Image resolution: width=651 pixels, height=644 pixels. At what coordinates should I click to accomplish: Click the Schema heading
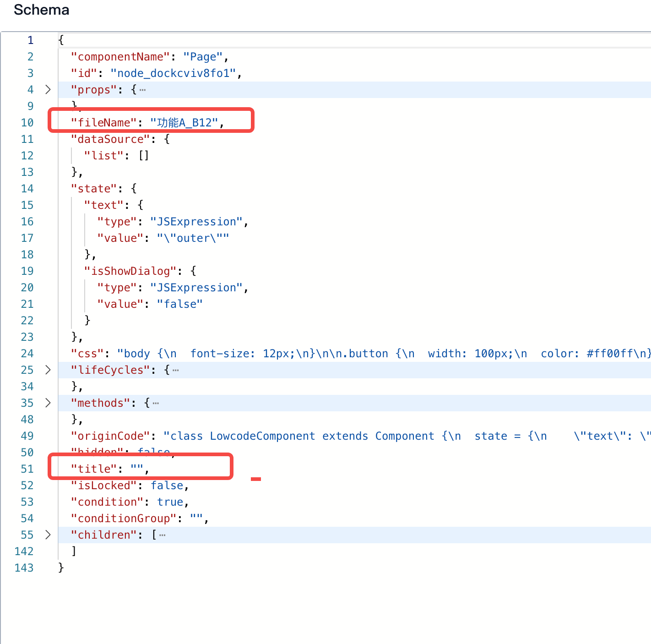[41, 10]
